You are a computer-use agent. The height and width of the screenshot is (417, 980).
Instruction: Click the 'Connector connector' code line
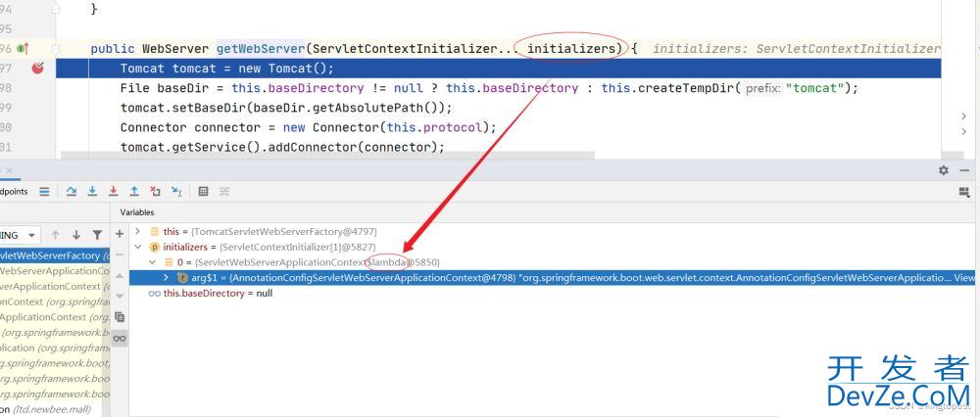click(308, 127)
